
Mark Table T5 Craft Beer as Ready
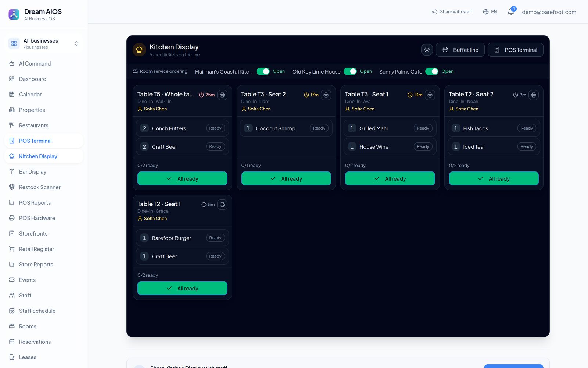[215, 147]
